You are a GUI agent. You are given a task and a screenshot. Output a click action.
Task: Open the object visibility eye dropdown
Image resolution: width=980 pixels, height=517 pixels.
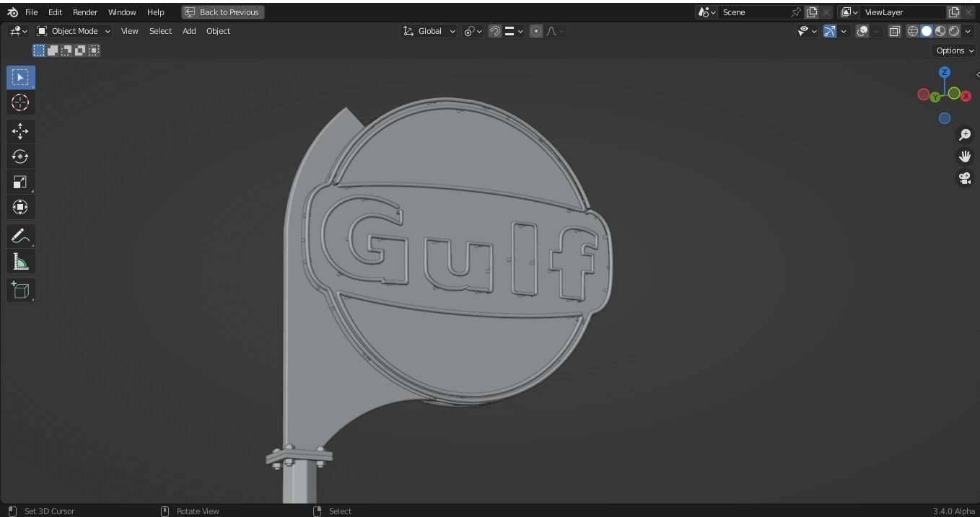(x=807, y=31)
